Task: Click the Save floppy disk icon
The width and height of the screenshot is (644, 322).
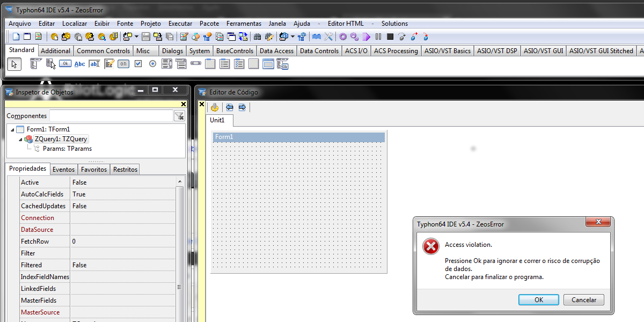Action: [146, 36]
